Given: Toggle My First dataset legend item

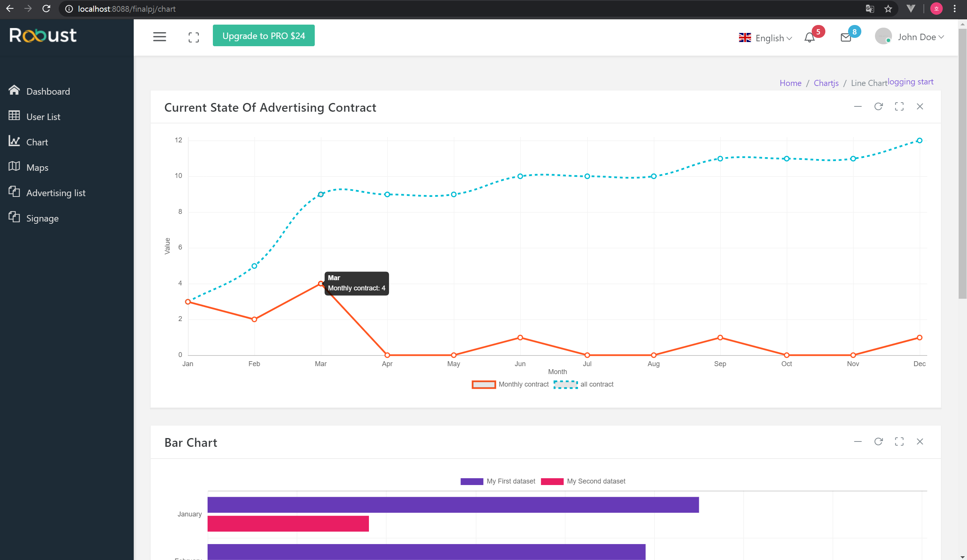Looking at the screenshot, I should (498, 481).
